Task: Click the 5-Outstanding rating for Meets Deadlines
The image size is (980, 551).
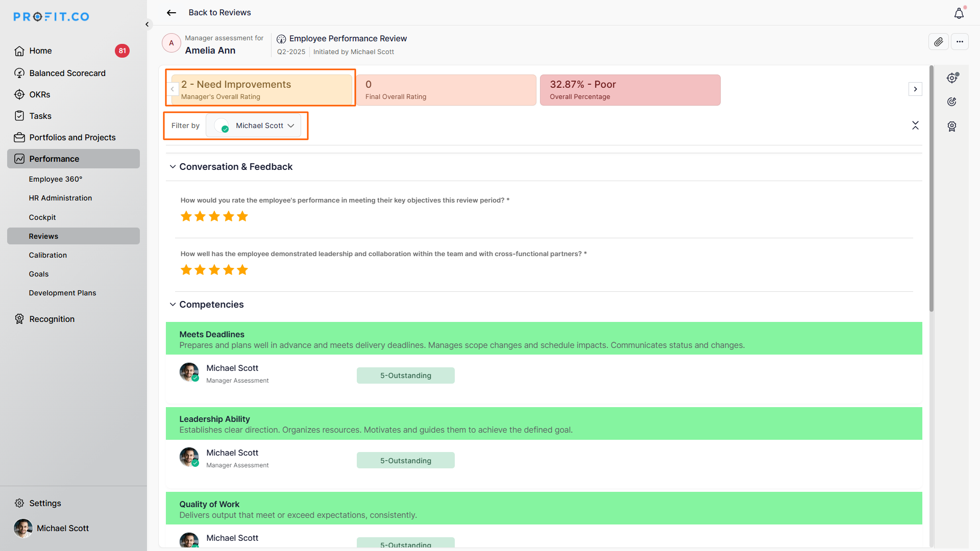Action: tap(405, 375)
